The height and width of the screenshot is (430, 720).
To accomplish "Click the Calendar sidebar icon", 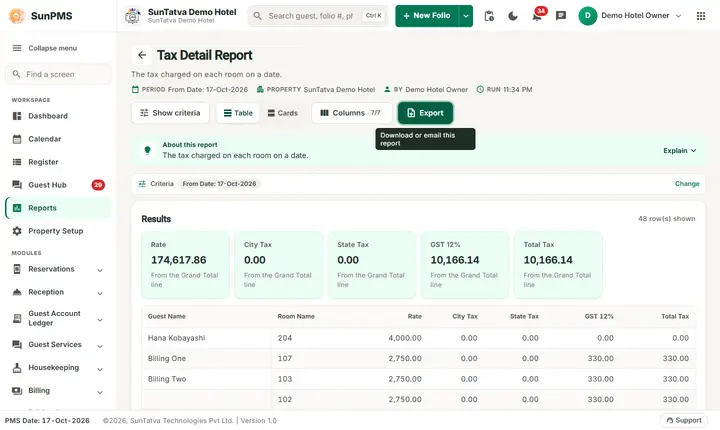I will 17,139.
